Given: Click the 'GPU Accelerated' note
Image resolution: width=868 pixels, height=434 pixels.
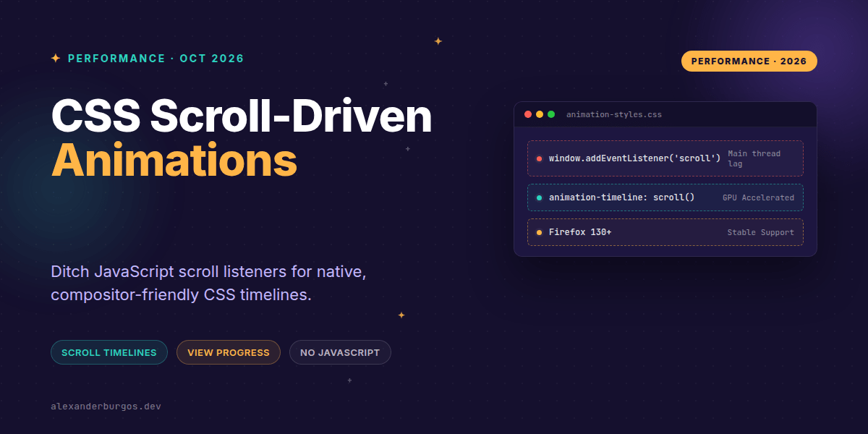Looking at the screenshot, I should [x=758, y=197].
